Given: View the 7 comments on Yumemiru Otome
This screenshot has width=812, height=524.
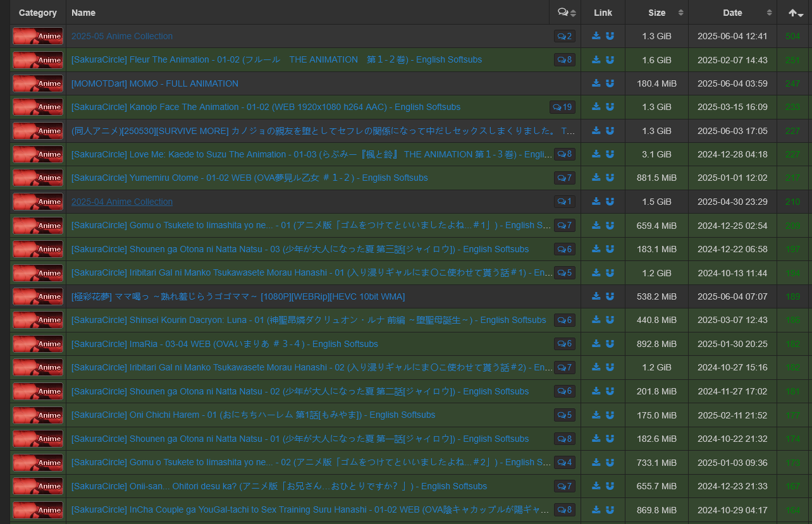Looking at the screenshot, I should (x=565, y=178).
